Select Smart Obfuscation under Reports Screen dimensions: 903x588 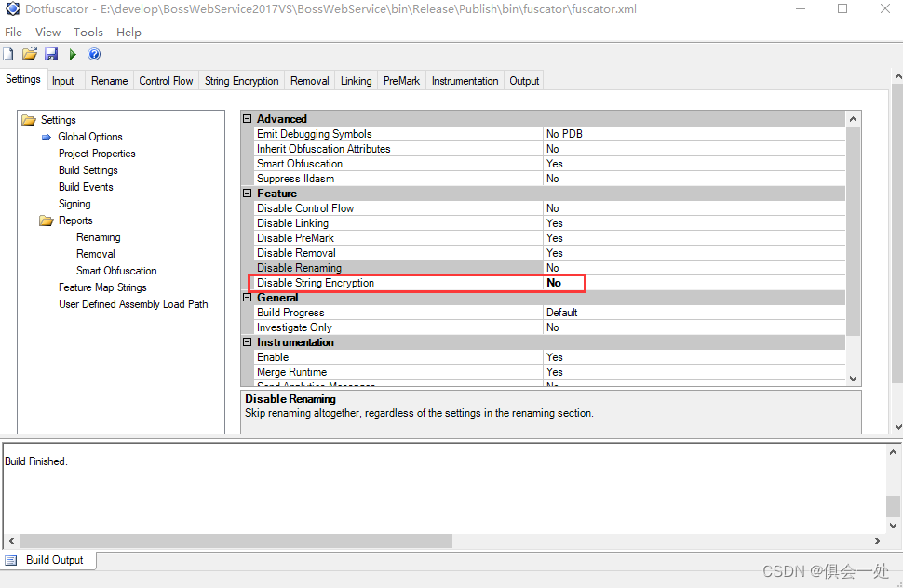click(x=116, y=271)
